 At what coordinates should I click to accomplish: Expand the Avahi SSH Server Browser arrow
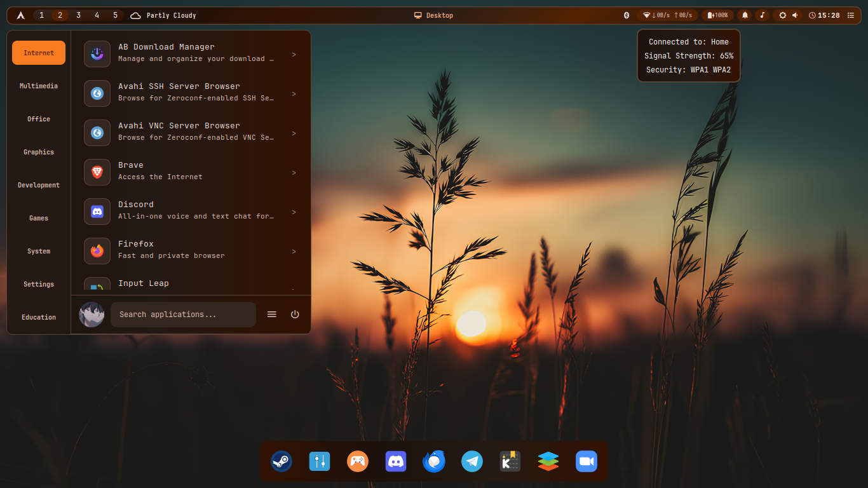294,94
